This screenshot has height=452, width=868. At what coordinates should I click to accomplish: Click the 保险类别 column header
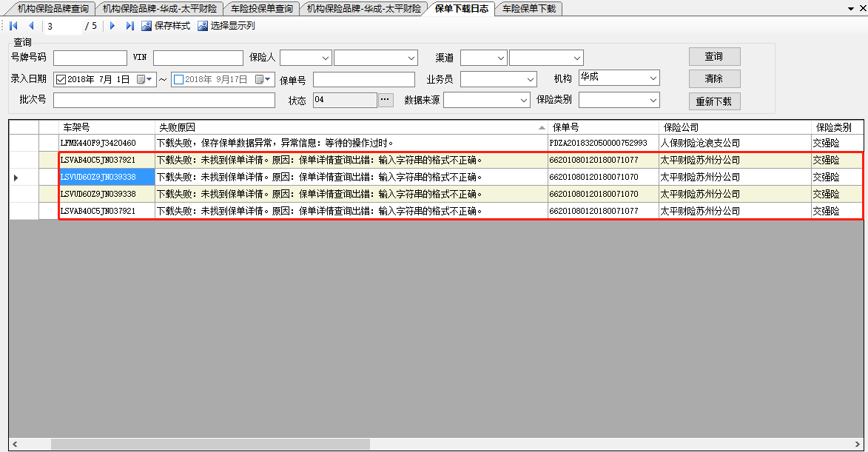point(838,127)
